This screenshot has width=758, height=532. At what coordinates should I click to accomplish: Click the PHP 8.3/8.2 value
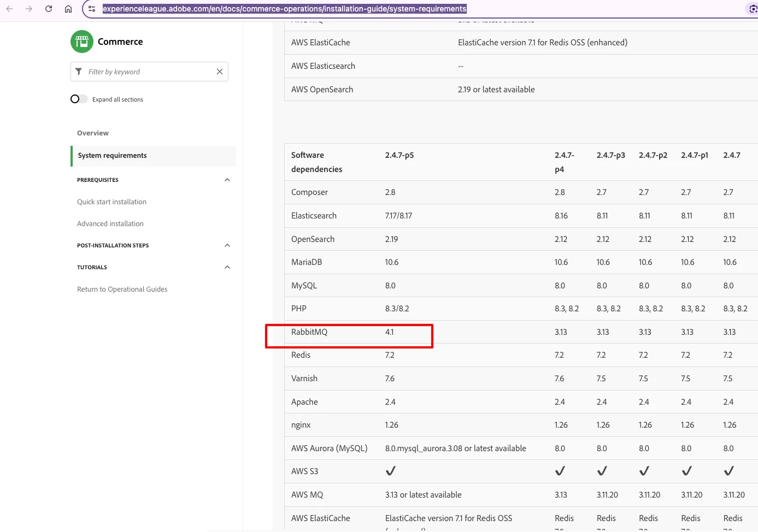tap(397, 309)
